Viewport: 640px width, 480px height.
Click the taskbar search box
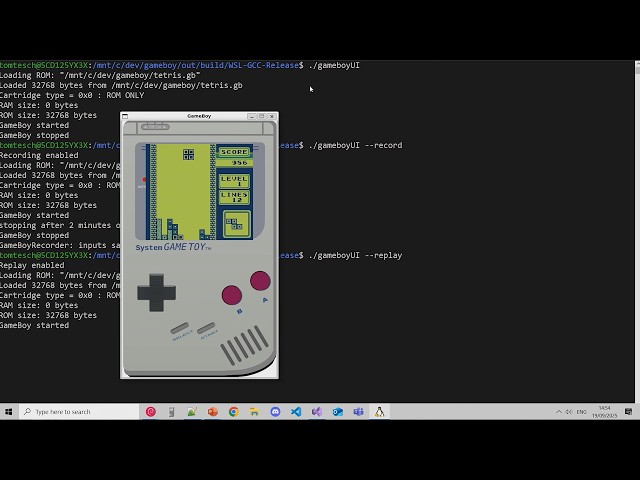tap(79, 412)
